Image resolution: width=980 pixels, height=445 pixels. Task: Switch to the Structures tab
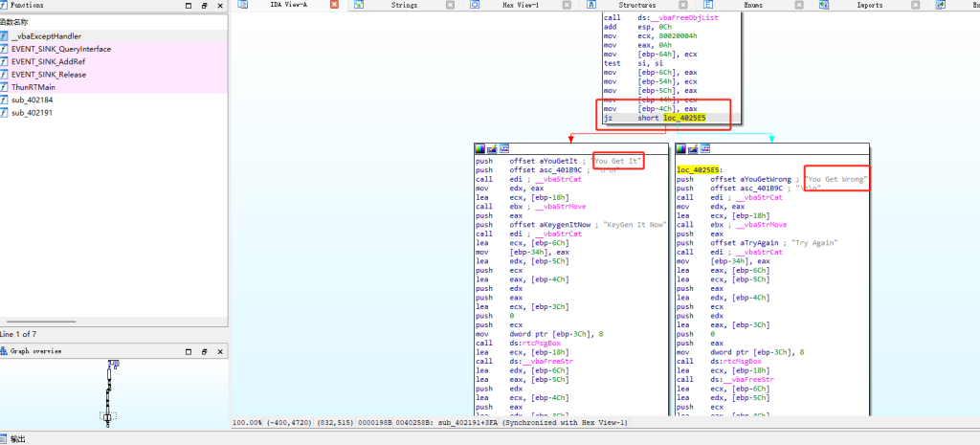tap(636, 5)
